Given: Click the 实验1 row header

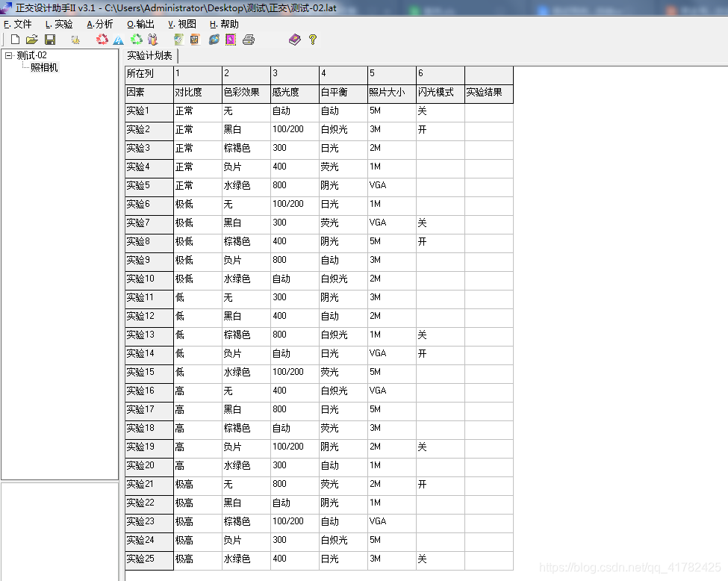Looking at the screenshot, I should coord(149,113).
